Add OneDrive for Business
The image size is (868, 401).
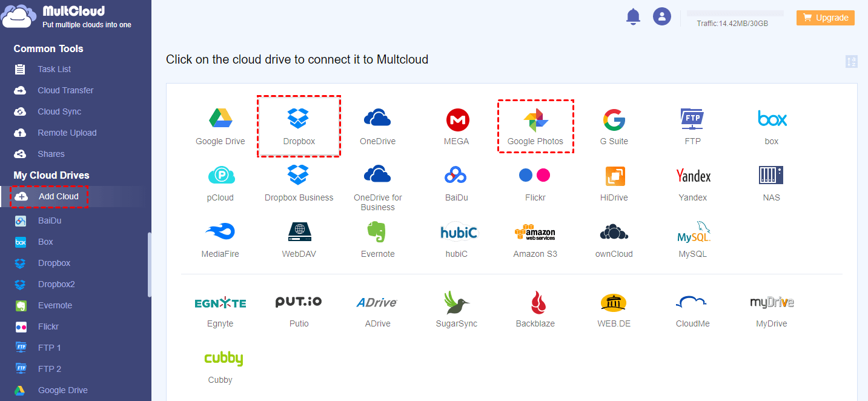(x=377, y=174)
